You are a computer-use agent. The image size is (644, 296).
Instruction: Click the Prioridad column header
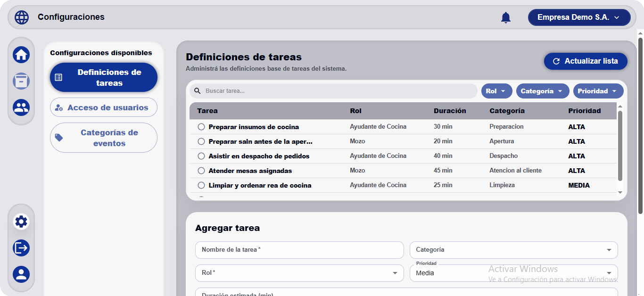585,111
